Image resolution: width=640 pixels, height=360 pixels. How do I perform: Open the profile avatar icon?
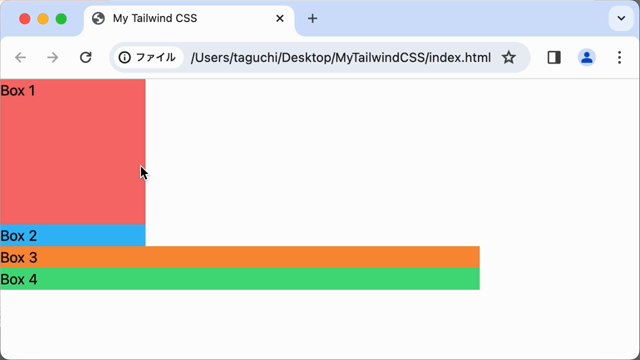click(x=587, y=58)
